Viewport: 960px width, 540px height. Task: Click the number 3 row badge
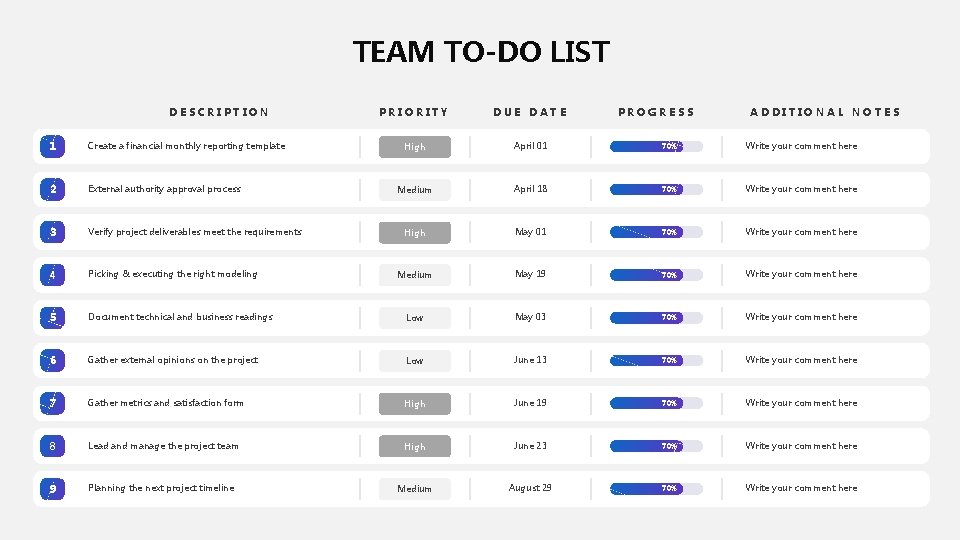(53, 232)
